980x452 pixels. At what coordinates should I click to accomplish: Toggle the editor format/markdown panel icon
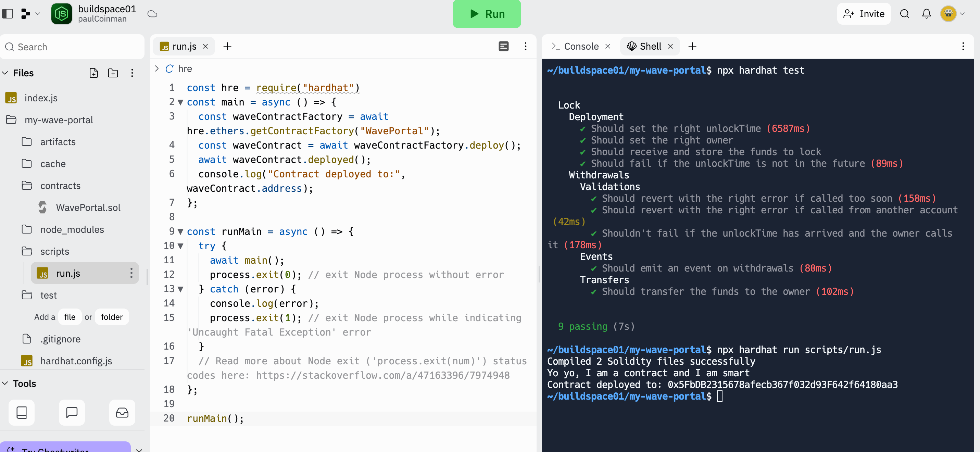click(x=504, y=47)
